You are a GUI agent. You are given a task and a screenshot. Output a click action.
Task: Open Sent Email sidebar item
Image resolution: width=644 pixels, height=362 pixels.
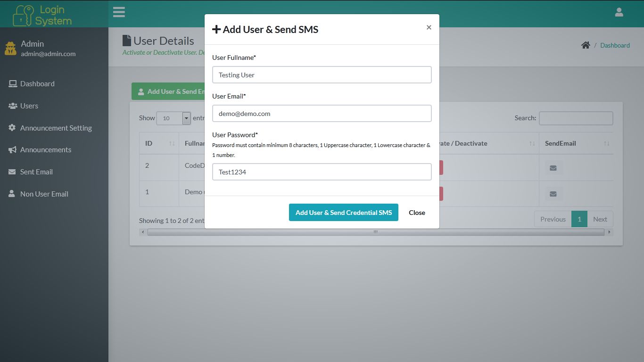[x=36, y=172]
